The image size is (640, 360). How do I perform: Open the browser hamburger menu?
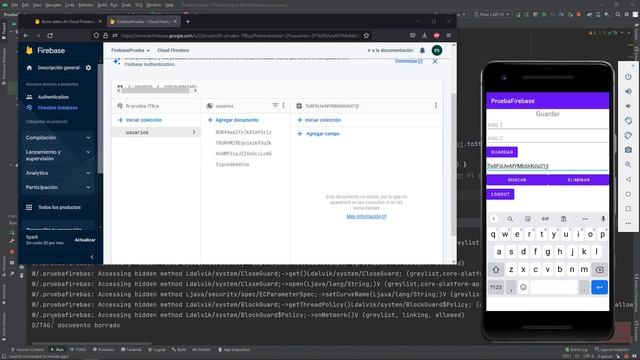coord(449,36)
